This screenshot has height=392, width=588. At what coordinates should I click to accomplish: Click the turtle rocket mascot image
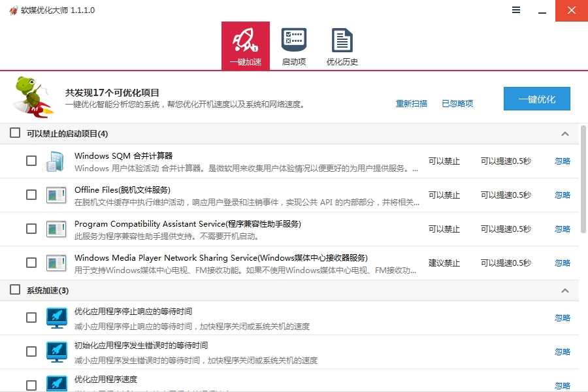click(x=33, y=97)
